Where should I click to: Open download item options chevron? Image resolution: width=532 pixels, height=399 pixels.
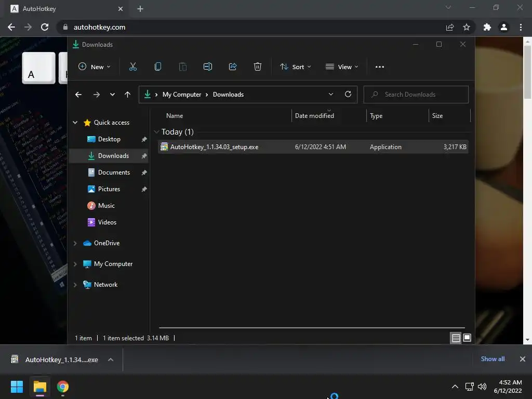coord(111,360)
